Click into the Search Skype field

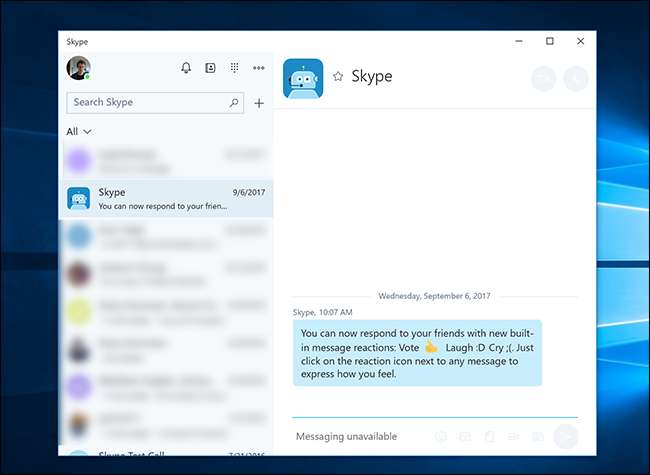(155, 102)
